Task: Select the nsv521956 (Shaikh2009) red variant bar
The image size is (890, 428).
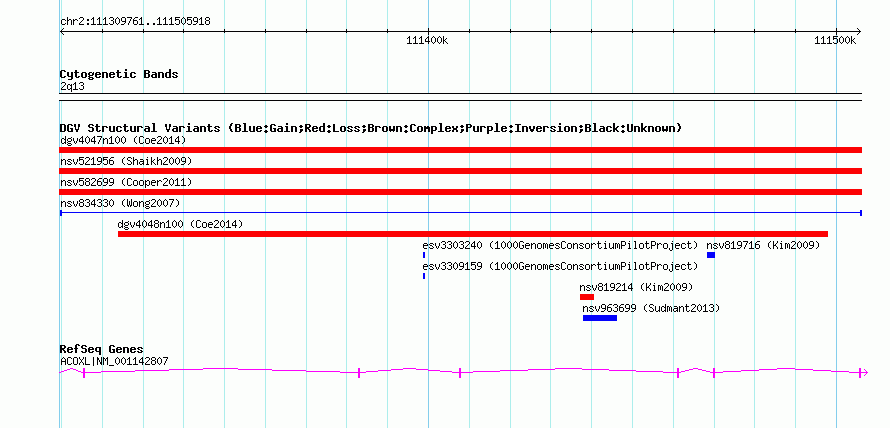Action: coord(461,171)
